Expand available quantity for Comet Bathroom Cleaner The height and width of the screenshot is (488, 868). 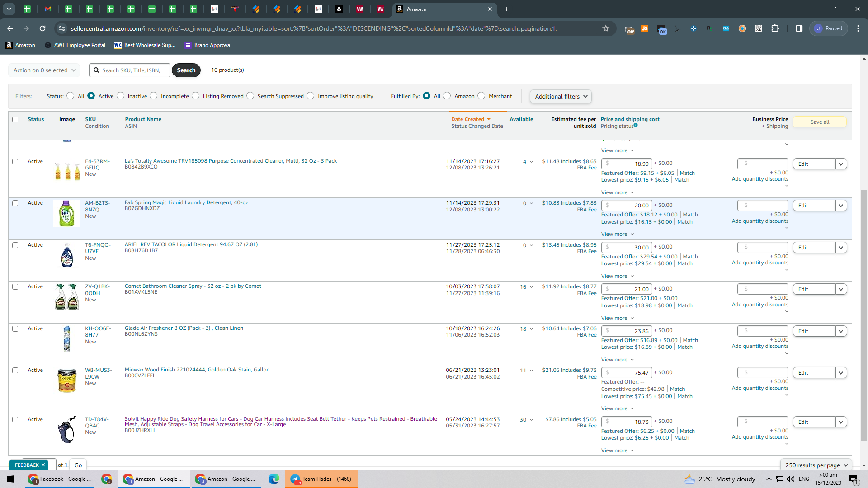pyautogui.click(x=531, y=287)
